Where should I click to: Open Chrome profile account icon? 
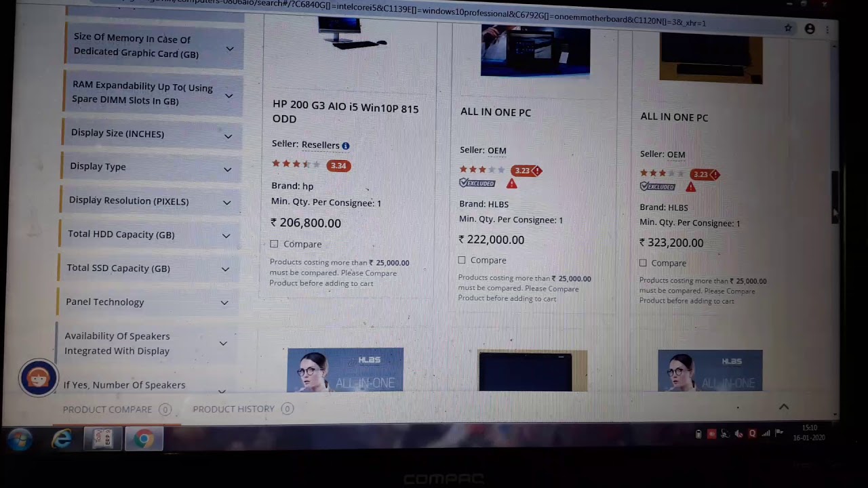click(810, 28)
